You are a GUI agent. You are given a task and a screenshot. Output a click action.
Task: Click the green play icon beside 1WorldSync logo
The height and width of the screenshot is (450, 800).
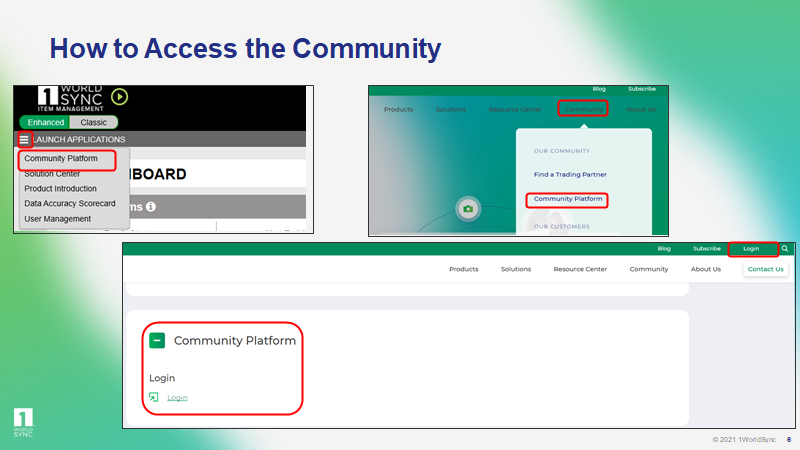pyautogui.click(x=119, y=96)
